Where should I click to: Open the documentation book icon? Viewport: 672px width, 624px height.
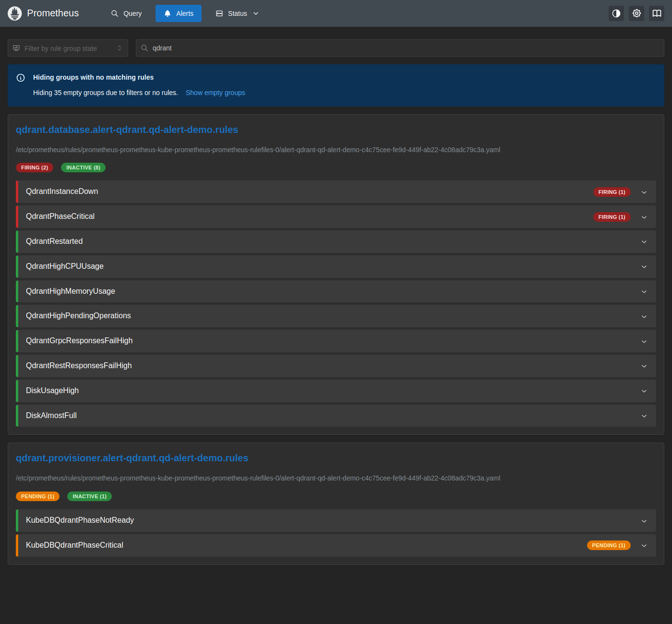click(657, 13)
